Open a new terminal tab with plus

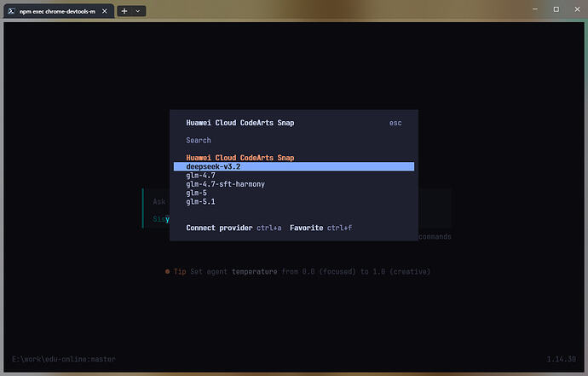pos(124,11)
